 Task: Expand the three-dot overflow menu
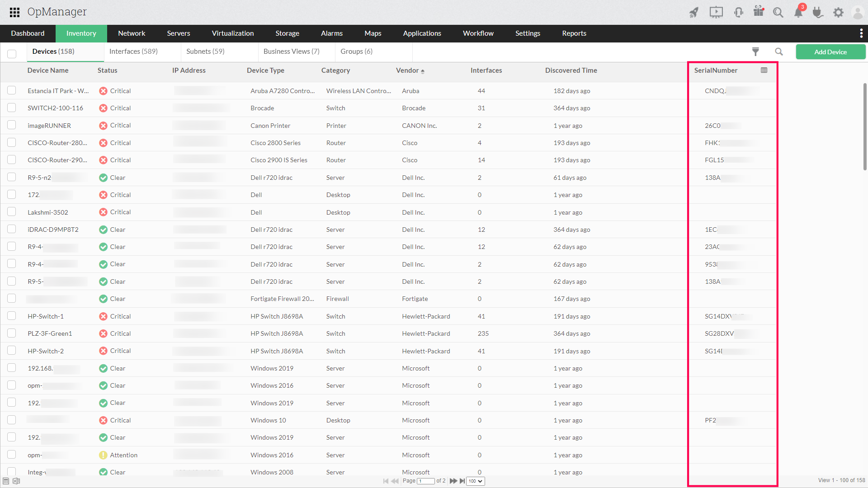(861, 33)
